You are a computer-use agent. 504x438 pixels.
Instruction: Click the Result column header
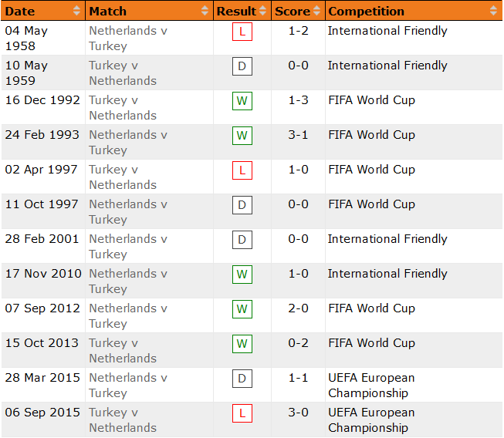[x=236, y=11]
